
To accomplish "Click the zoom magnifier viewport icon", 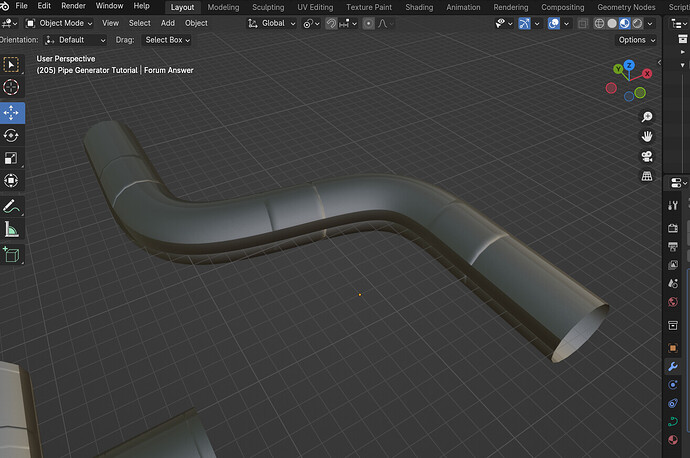I will (x=646, y=117).
